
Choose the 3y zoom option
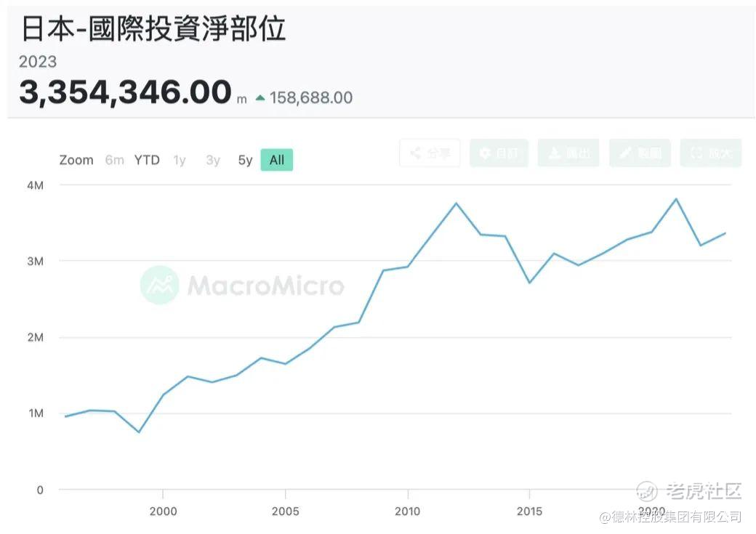click(212, 160)
